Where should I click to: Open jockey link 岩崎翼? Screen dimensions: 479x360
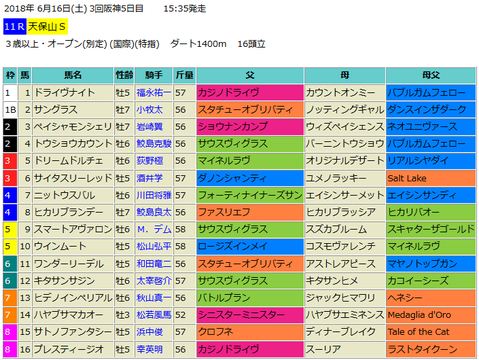[x=149, y=127]
